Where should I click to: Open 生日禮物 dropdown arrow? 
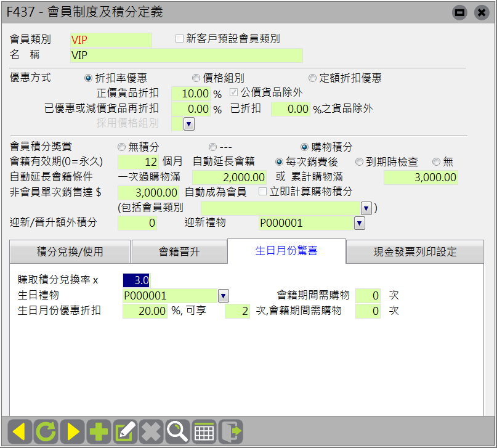click(x=223, y=296)
